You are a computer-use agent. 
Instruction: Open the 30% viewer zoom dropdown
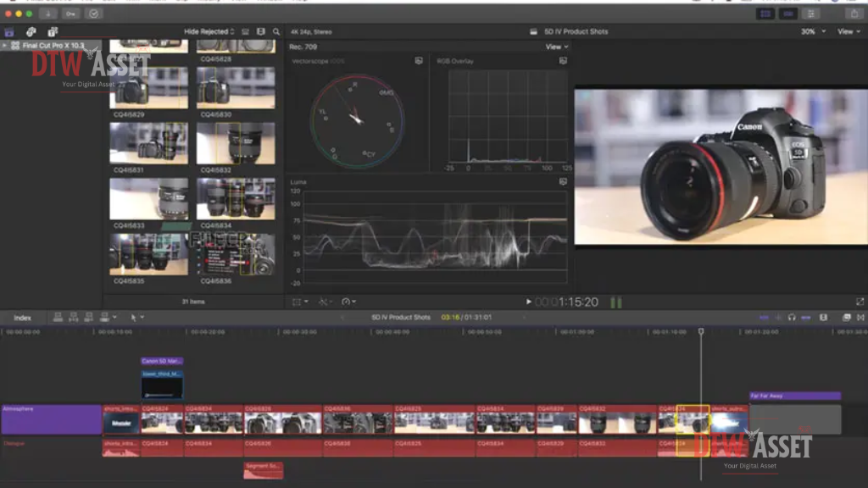813,32
